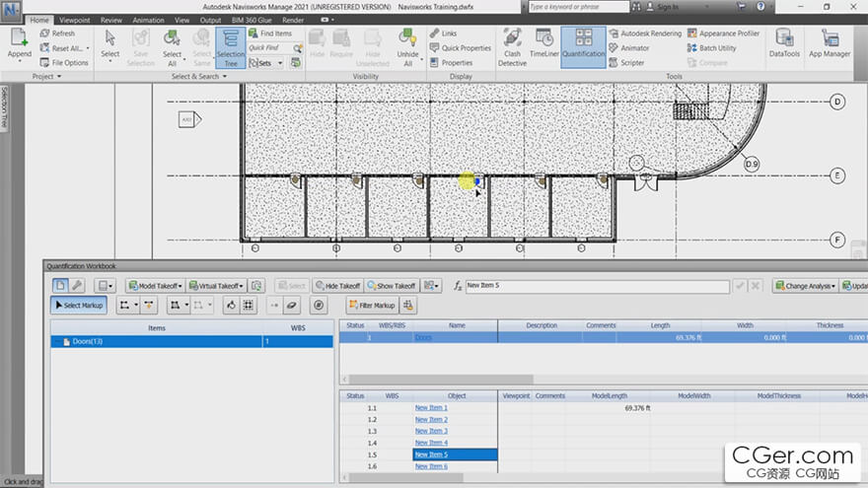
Task: Click the quick line markup tool
Action: pyautogui.click(x=149, y=305)
